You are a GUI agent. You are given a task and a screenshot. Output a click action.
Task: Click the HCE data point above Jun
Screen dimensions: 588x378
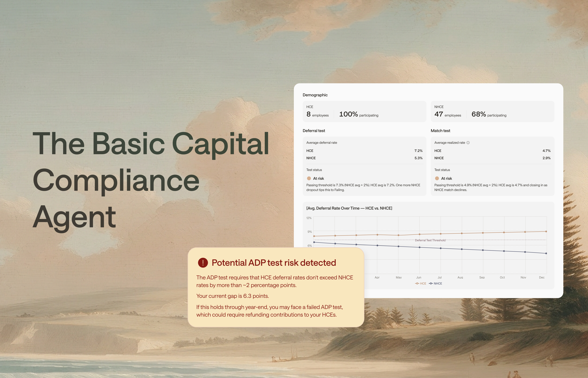click(x=420, y=234)
